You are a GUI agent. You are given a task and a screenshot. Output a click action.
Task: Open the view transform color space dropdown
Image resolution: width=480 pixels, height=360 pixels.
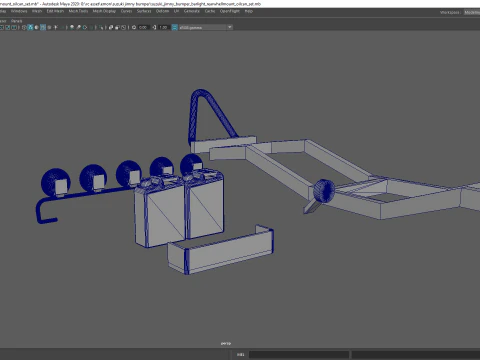click(206, 27)
